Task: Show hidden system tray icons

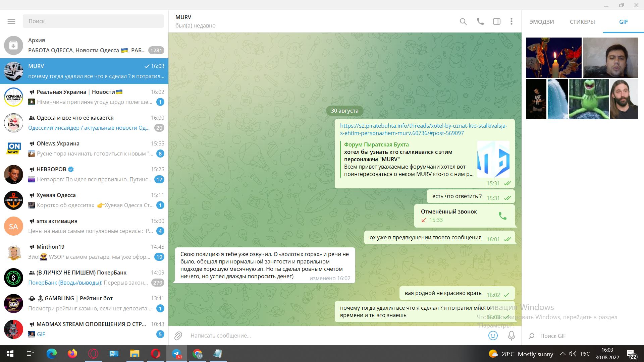Action: [563, 354]
